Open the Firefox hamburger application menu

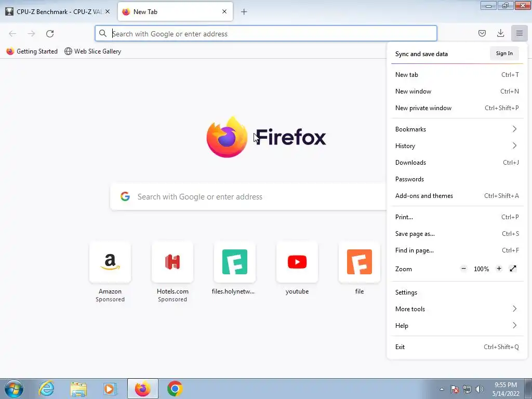(x=519, y=33)
